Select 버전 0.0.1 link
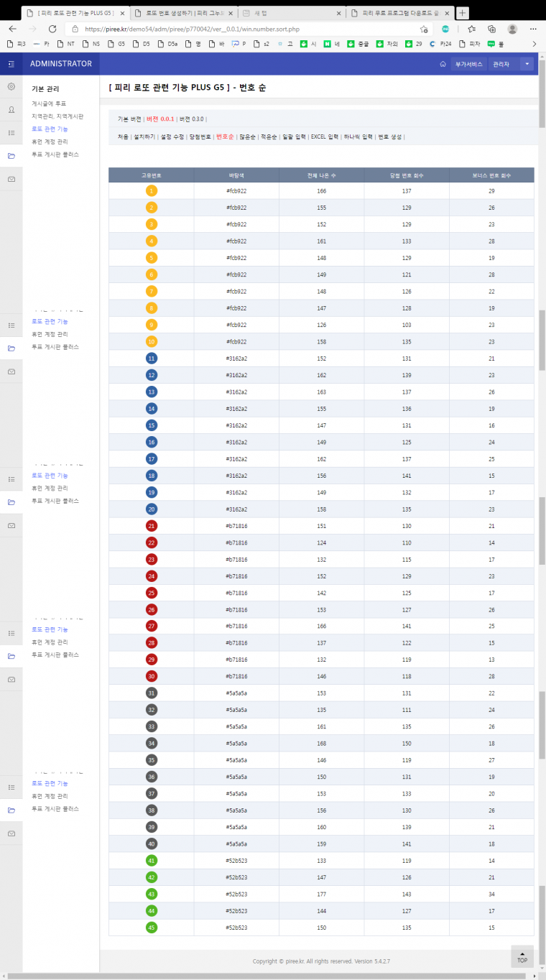This screenshot has height=980, width=546. (160, 119)
